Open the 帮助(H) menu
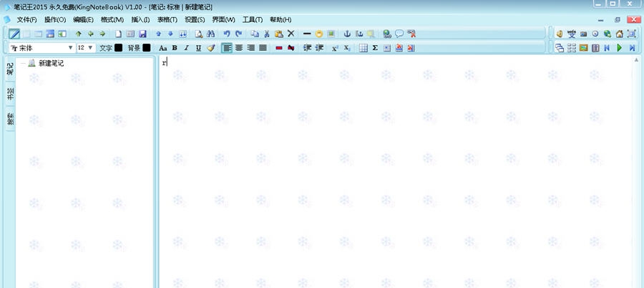644x288 pixels. coord(280,19)
